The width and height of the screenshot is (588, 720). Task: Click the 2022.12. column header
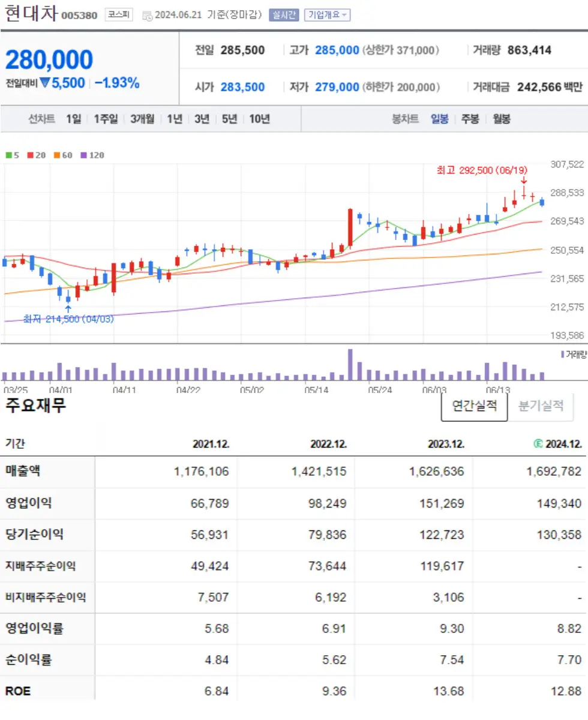328,445
